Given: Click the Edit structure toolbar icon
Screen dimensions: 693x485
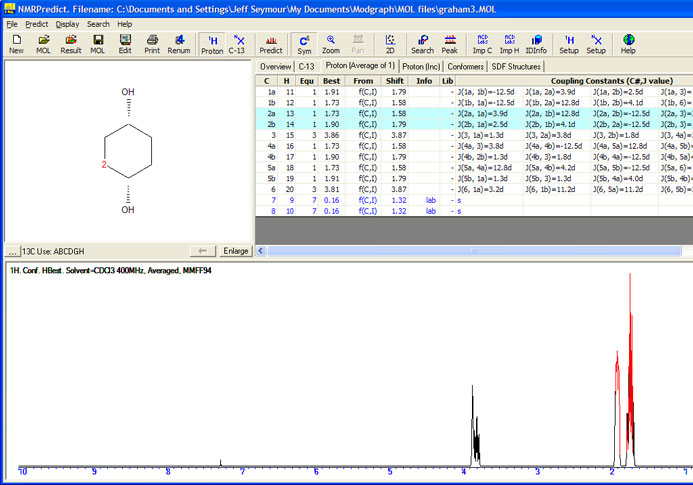Looking at the screenshot, I should (x=125, y=43).
